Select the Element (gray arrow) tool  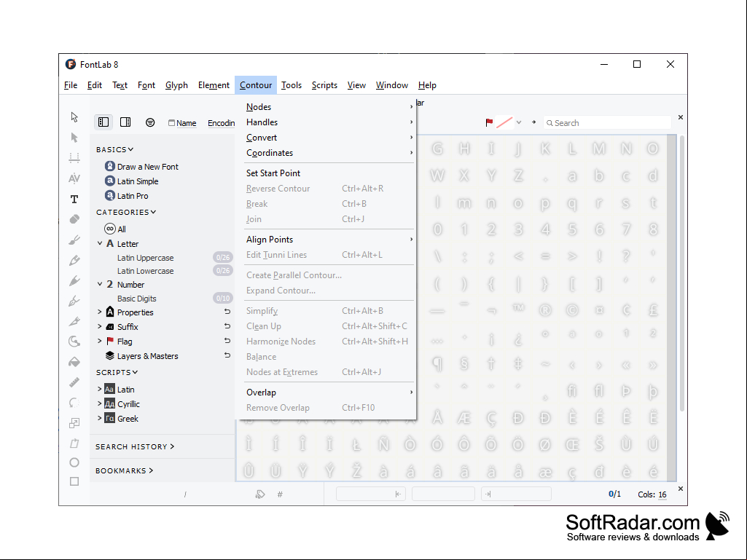coord(74,138)
